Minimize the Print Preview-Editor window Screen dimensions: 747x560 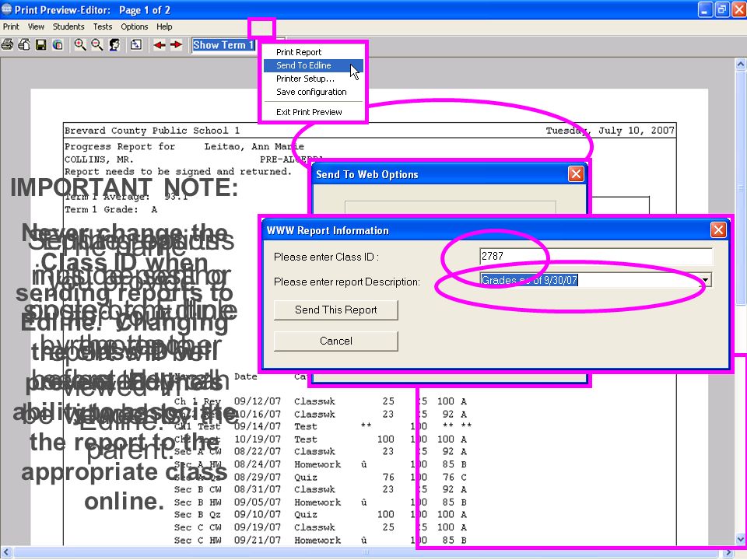click(x=706, y=9)
